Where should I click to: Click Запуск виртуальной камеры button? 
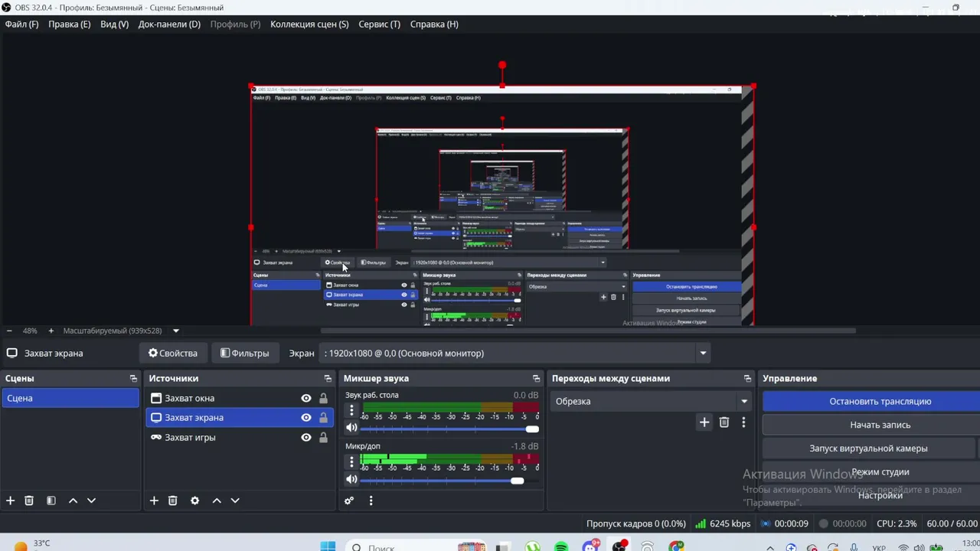click(869, 448)
